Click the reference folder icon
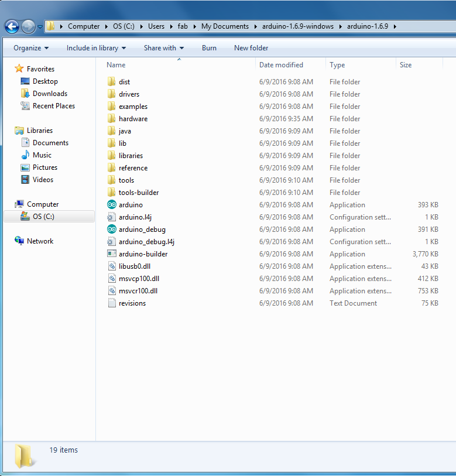Viewport: 456px width, 476px height. [x=111, y=168]
